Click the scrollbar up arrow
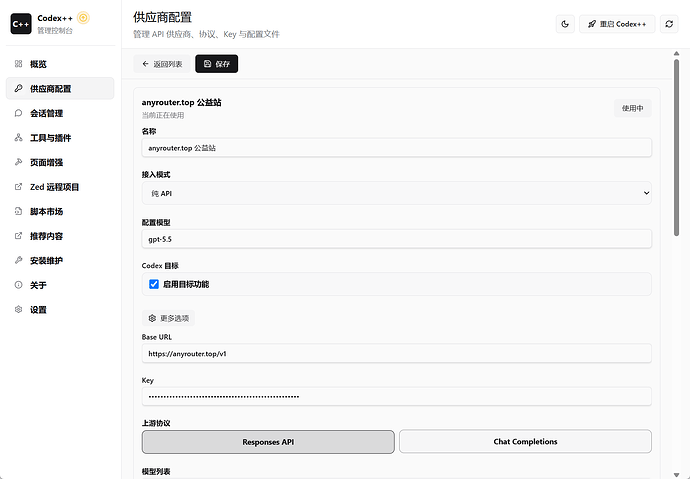Viewport: 690px width, 479px height. pos(676,54)
